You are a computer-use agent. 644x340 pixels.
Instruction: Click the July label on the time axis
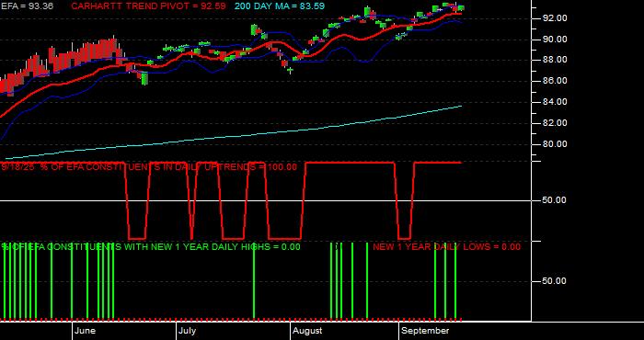click(x=188, y=331)
